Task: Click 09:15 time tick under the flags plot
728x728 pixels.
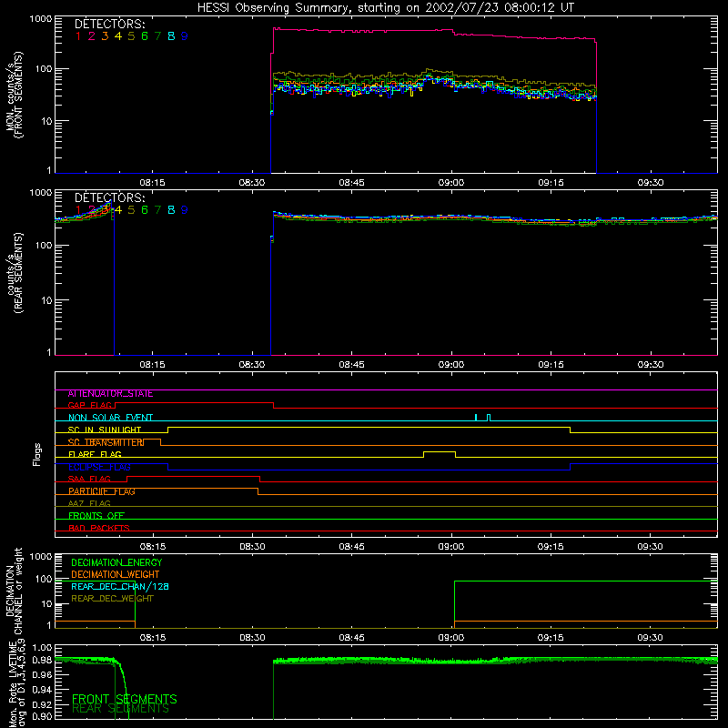Action: pos(551,547)
